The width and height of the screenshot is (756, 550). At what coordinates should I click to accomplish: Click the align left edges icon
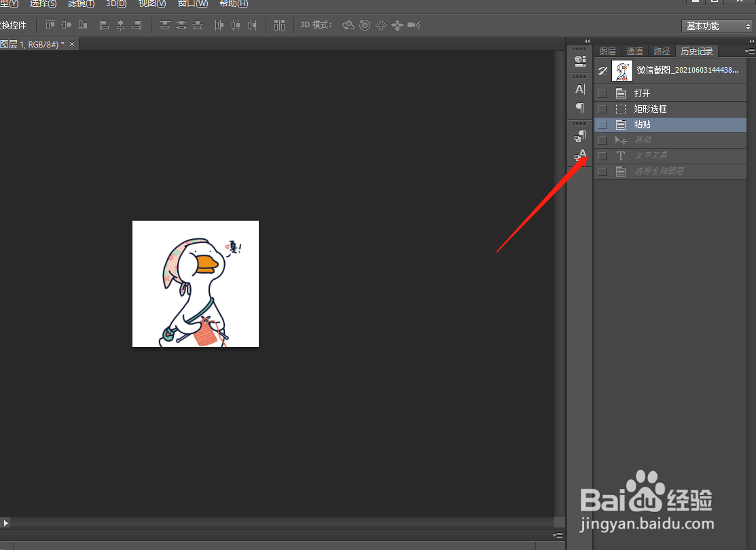pyautogui.click(x=104, y=25)
